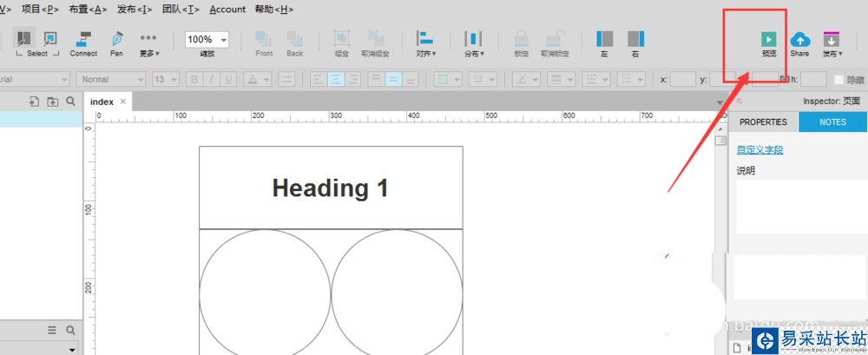Choose the Pen drawing tool
Viewport: 868px width, 355px height.
pos(116,43)
